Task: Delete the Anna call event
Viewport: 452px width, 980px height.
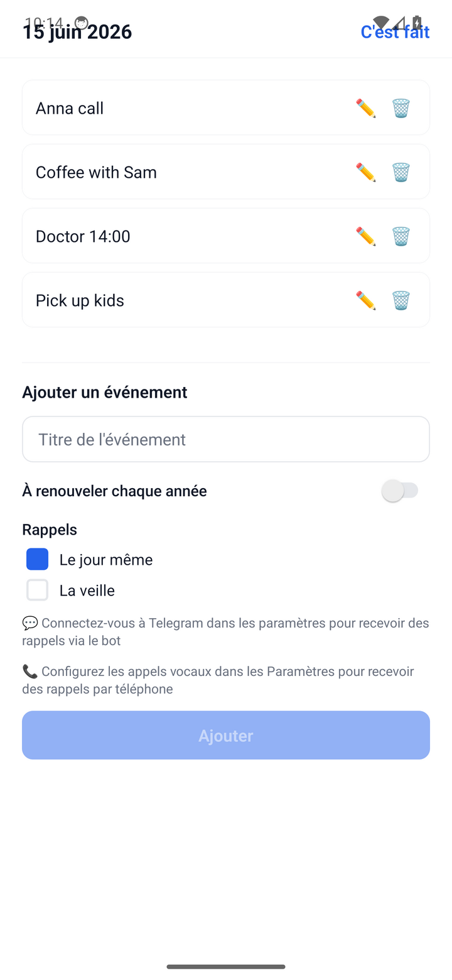Action: (401, 108)
